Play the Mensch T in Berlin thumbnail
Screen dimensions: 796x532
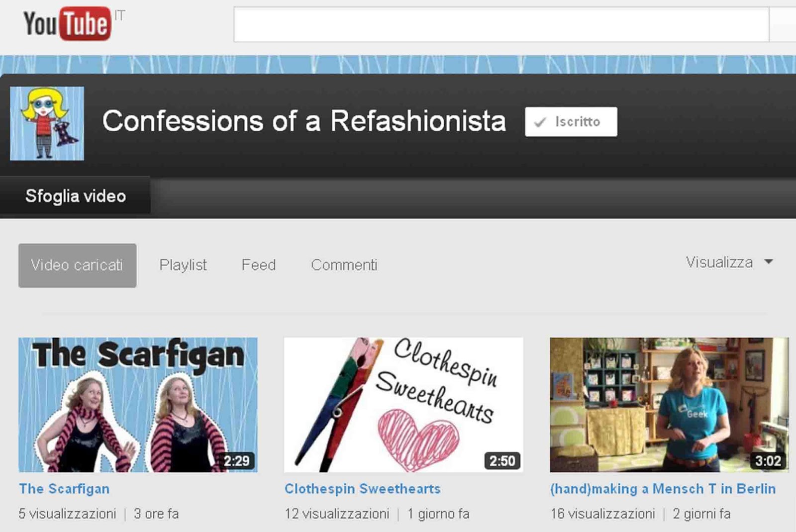[x=669, y=405]
